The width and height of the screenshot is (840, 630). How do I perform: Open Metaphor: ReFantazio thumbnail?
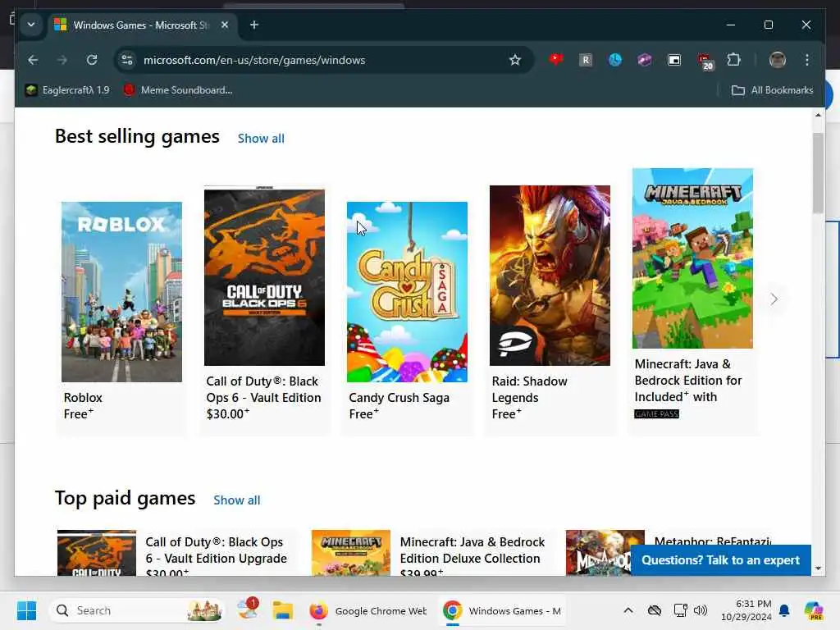(x=605, y=553)
